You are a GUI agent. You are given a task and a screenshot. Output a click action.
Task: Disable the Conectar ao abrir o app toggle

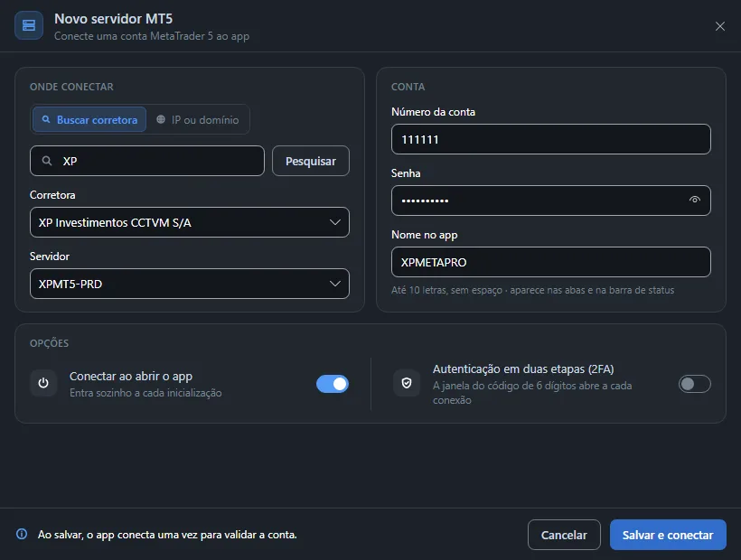coord(333,384)
